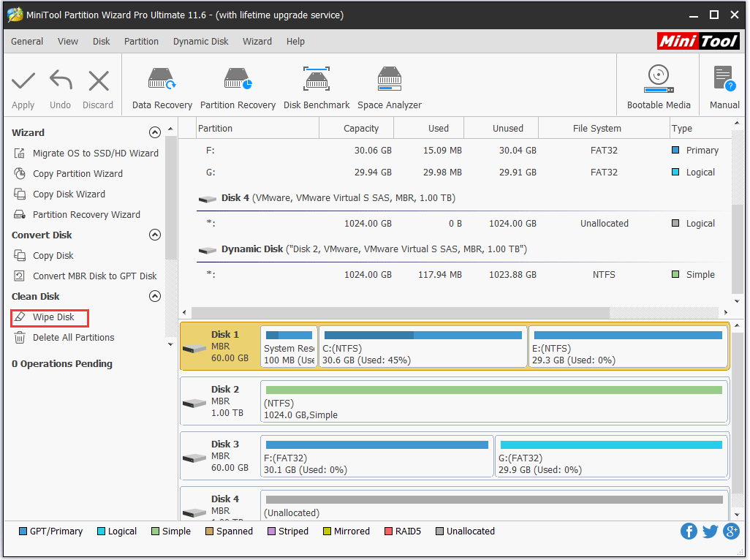
Task: Click Disk 3 drive icon in disk map
Action: click(x=194, y=458)
